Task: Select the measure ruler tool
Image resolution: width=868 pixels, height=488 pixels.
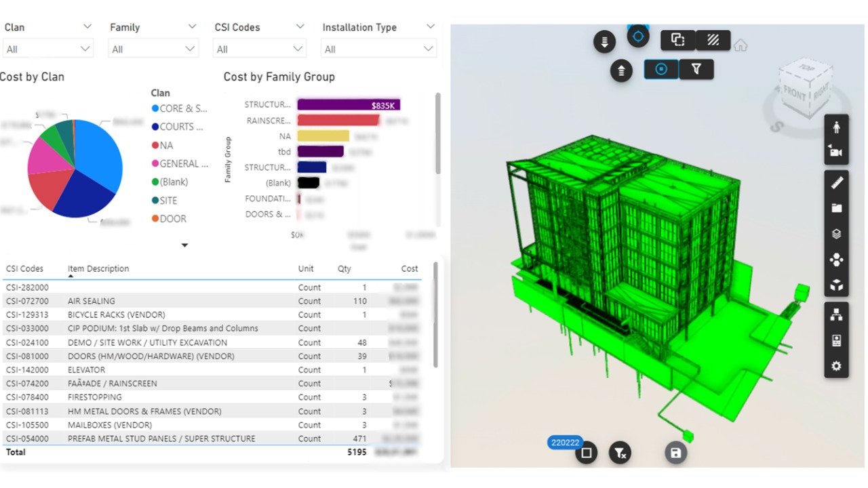Action: pyautogui.click(x=836, y=182)
